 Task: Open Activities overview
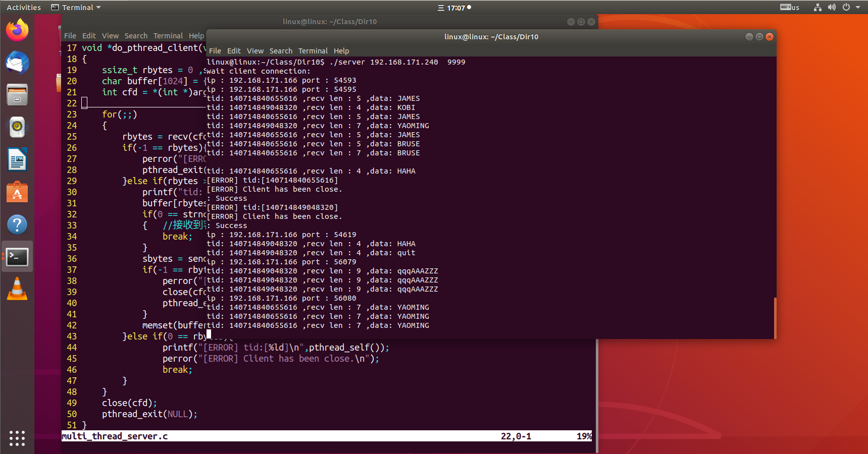(24, 8)
